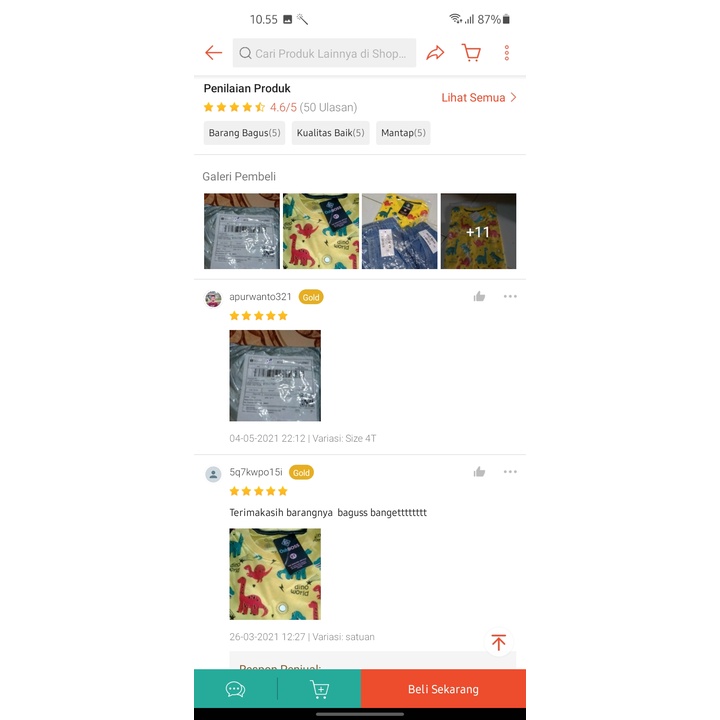Open chat with seller icon
This screenshot has width=720, height=720.
coord(236,689)
